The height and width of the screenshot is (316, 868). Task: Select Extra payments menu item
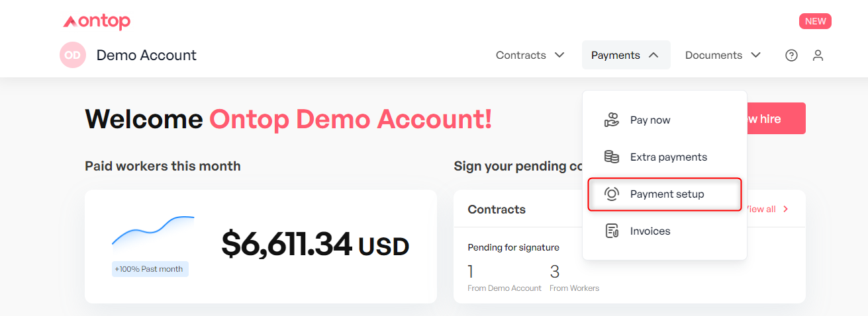click(668, 157)
